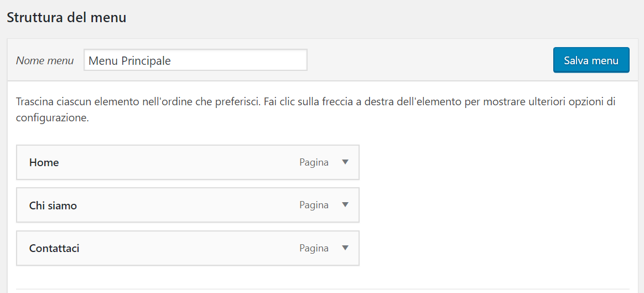Screen dimensions: 644x293
Task: Select the Home menu item title
Action: pos(44,162)
